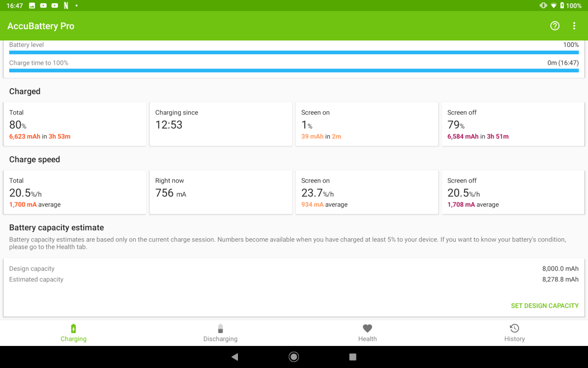Open the help question mark icon

(x=555, y=26)
